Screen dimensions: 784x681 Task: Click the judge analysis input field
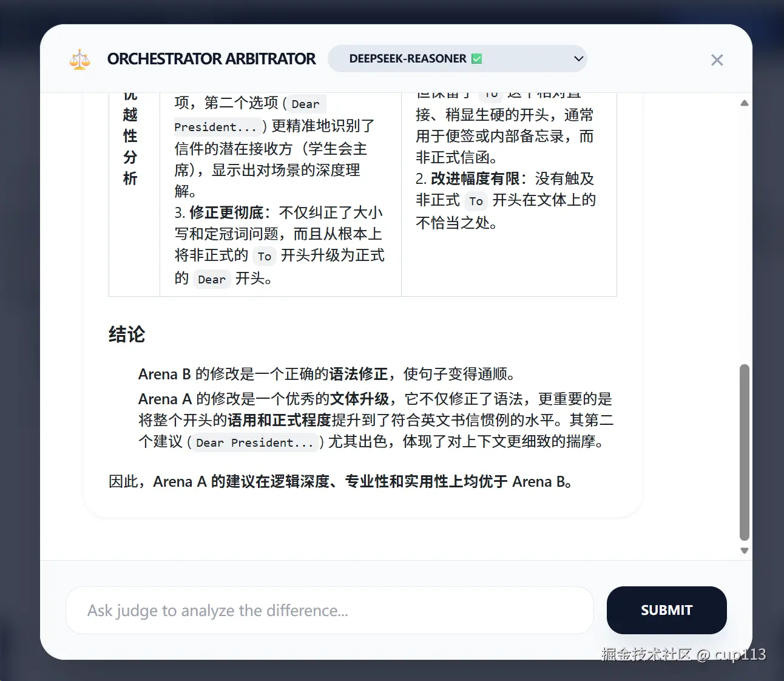point(329,611)
